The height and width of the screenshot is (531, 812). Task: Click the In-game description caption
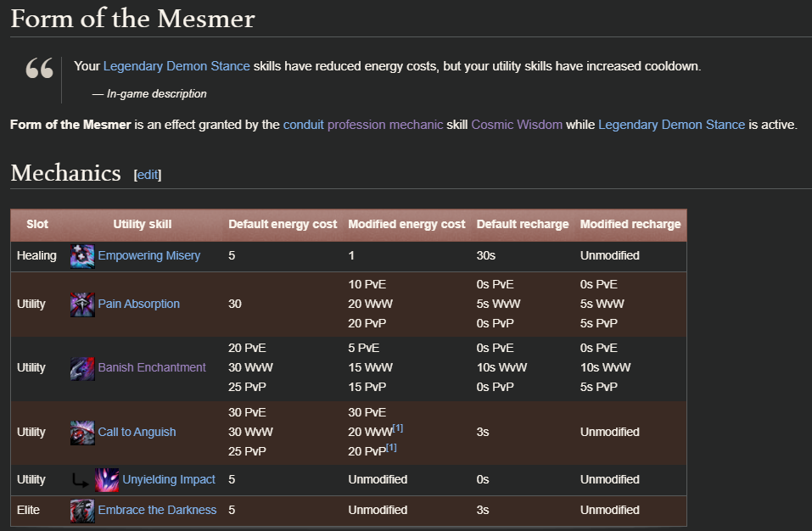[156, 93]
